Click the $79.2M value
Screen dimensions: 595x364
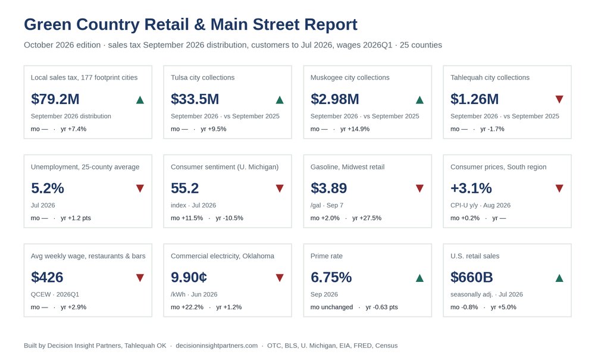[x=55, y=99]
